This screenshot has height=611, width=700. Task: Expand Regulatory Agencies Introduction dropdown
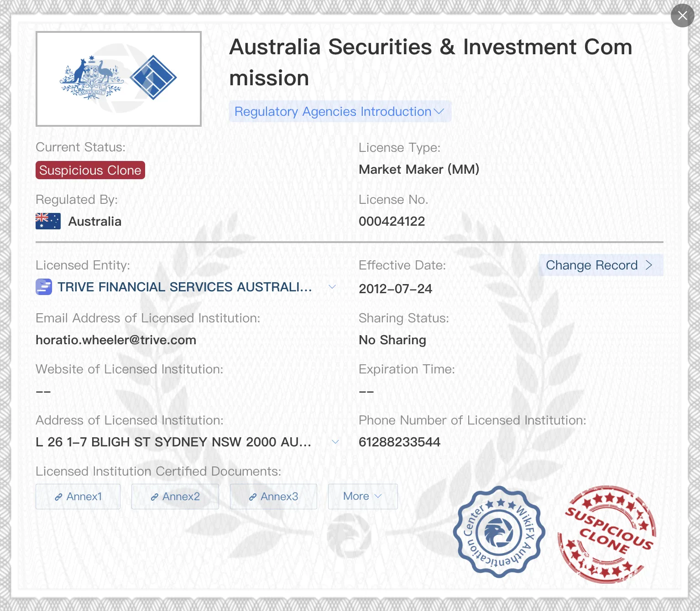tap(340, 111)
